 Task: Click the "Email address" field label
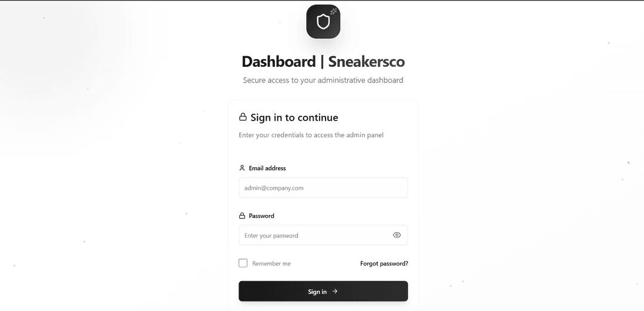click(267, 168)
